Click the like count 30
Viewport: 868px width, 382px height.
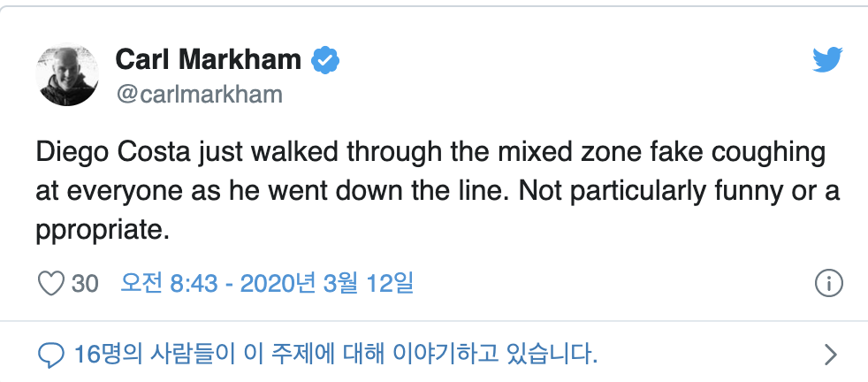(85, 283)
